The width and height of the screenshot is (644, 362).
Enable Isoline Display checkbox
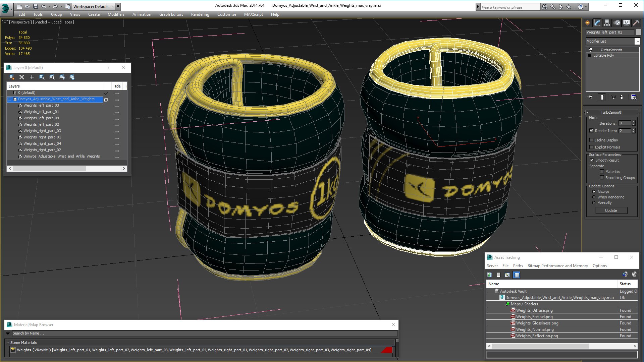[x=592, y=140]
